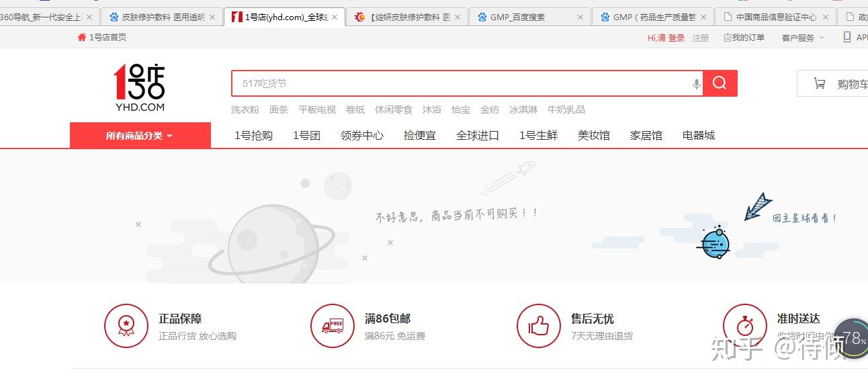Close the 1号店(yhd.com) browser tab
Viewport: 868px width, 383px height.
point(335,17)
